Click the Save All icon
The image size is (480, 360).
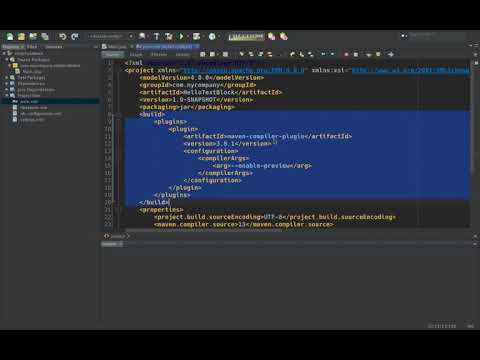45,36
